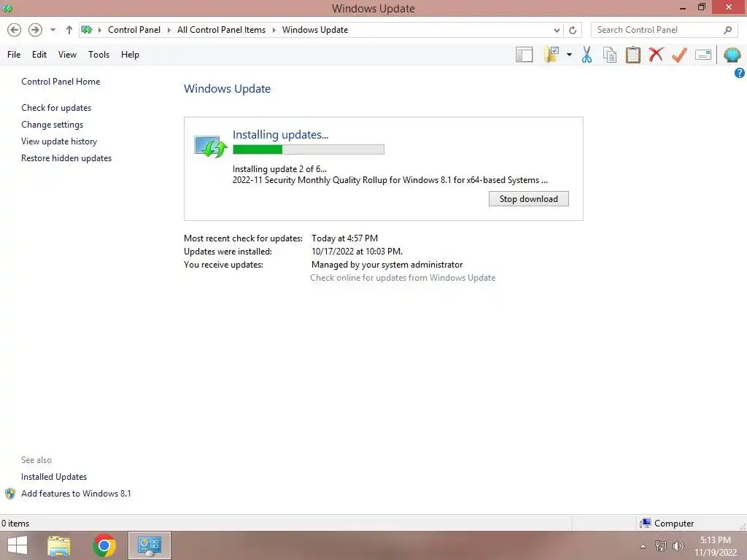
Task: Go back with the Back arrow button
Action: [x=15, y=30]
